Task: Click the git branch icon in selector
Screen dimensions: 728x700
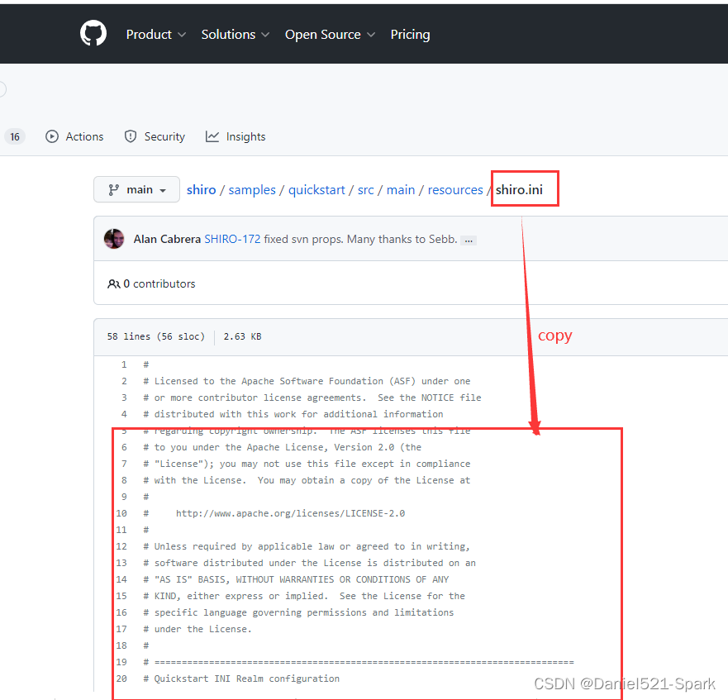Action: [114, 190]
